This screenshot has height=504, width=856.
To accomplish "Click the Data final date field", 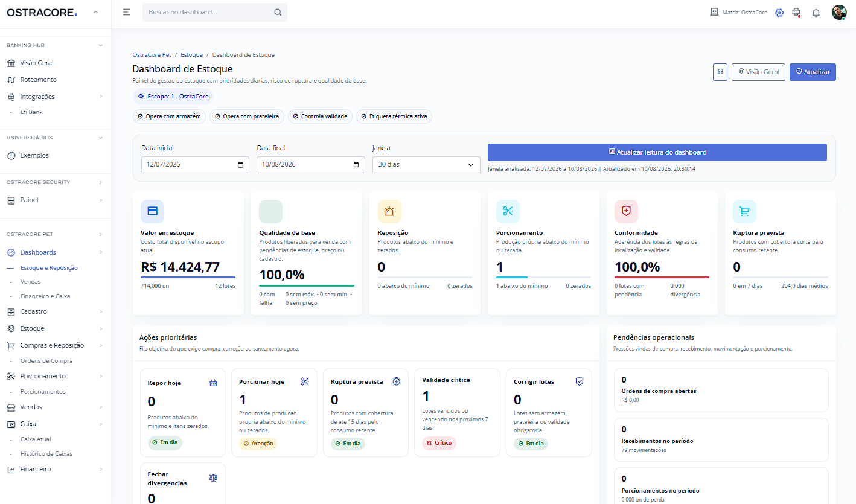I will pyautogui.click(x=311, y=165).
